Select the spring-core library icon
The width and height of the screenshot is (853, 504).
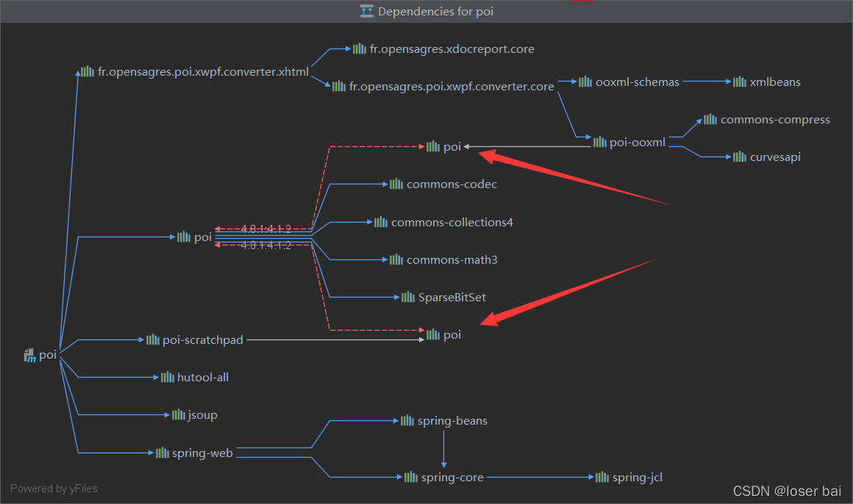point(409,477)
